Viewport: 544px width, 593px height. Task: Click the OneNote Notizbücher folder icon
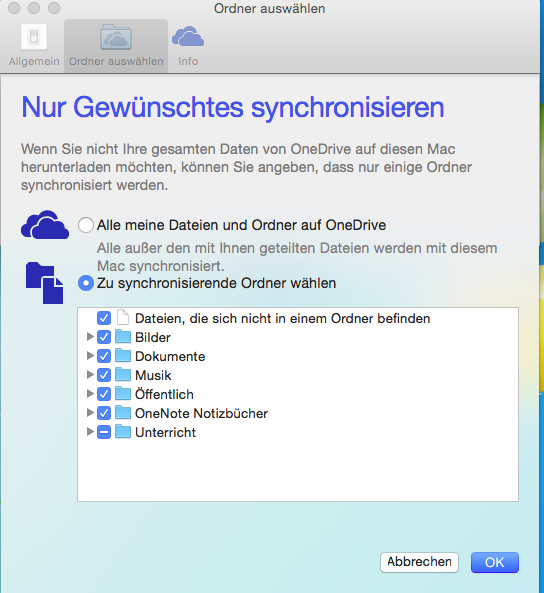click(123, 412)
